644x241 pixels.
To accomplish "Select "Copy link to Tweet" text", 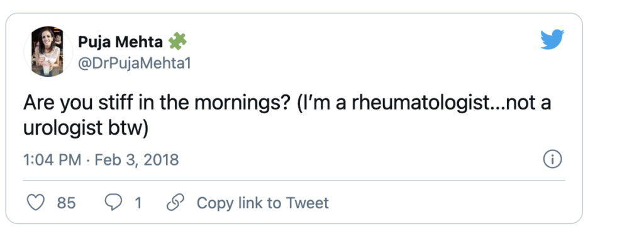I will point(263,203).
